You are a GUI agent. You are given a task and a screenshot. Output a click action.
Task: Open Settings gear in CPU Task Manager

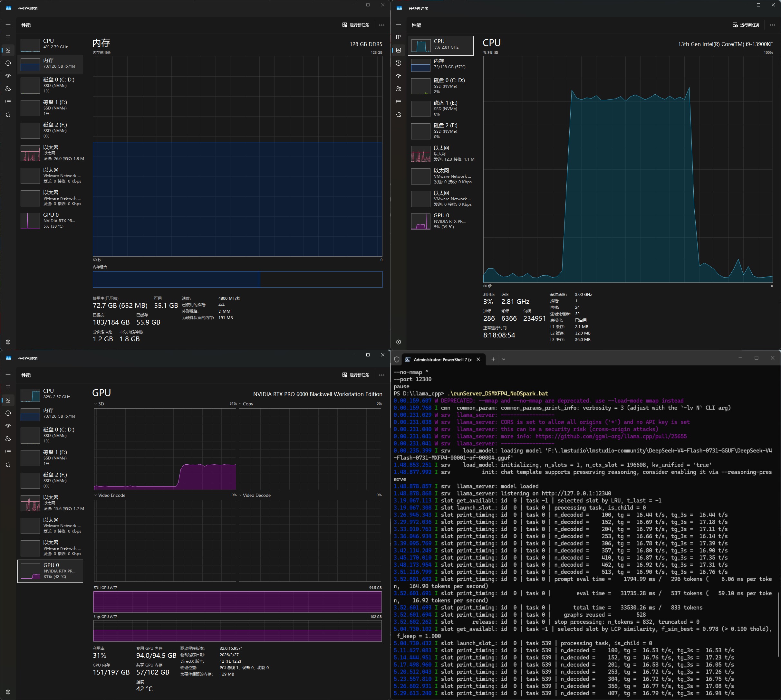click(398, 342)
